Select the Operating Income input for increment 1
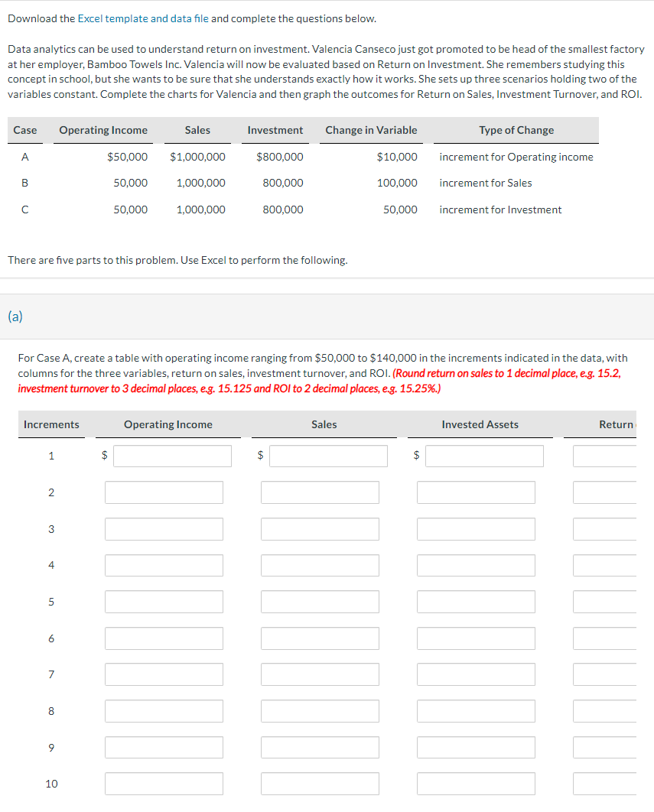Viewport: 654px width, 812px height. (x=172, y=456)
